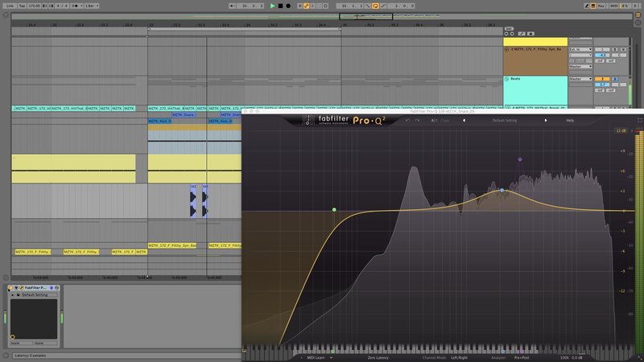This screenshot has height=362, width=644.
Task: Toggle A/B comparison in Pro-Q 2
Action: coord(434,120)
